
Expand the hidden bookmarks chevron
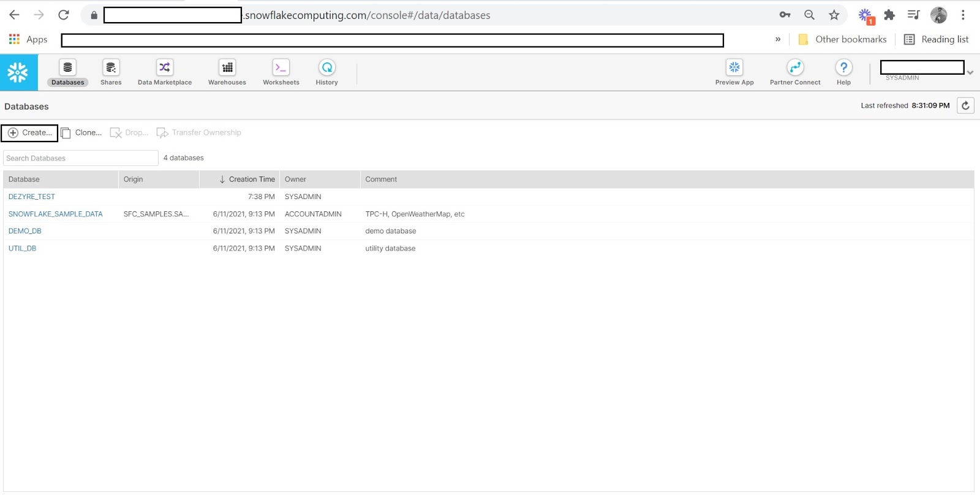pyautogui.click(x=778, y=39)
